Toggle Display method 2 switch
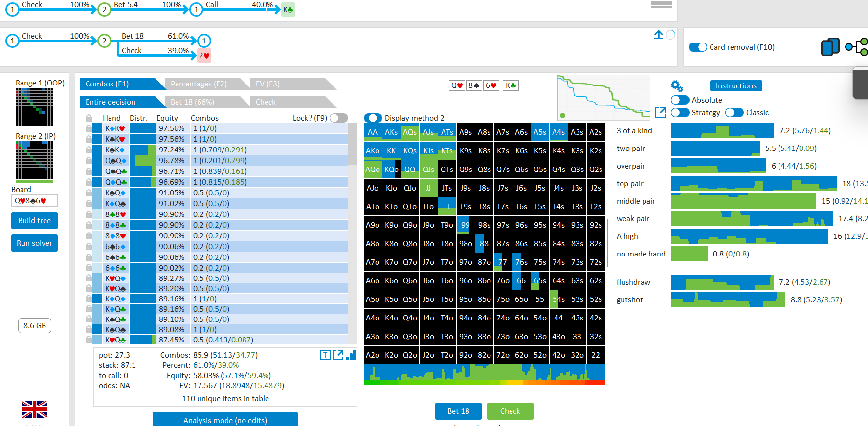 point(373,118)
